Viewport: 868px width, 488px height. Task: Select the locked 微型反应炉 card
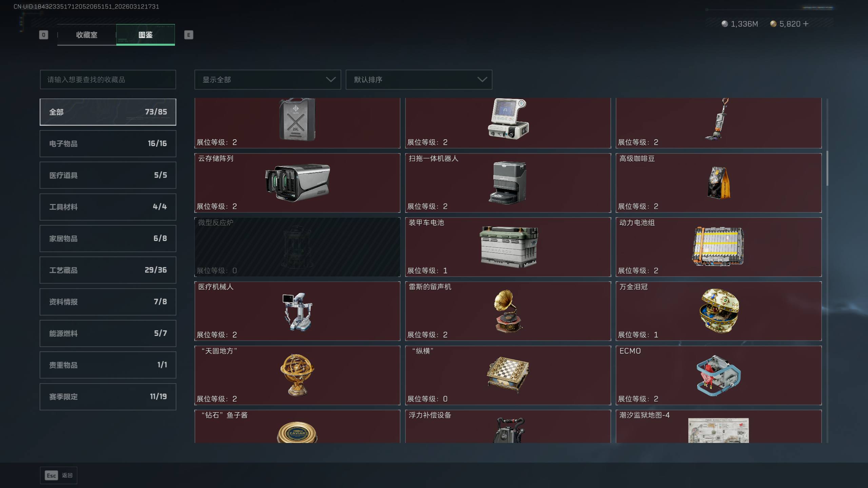pyautogui.click(x=297, y=247)
